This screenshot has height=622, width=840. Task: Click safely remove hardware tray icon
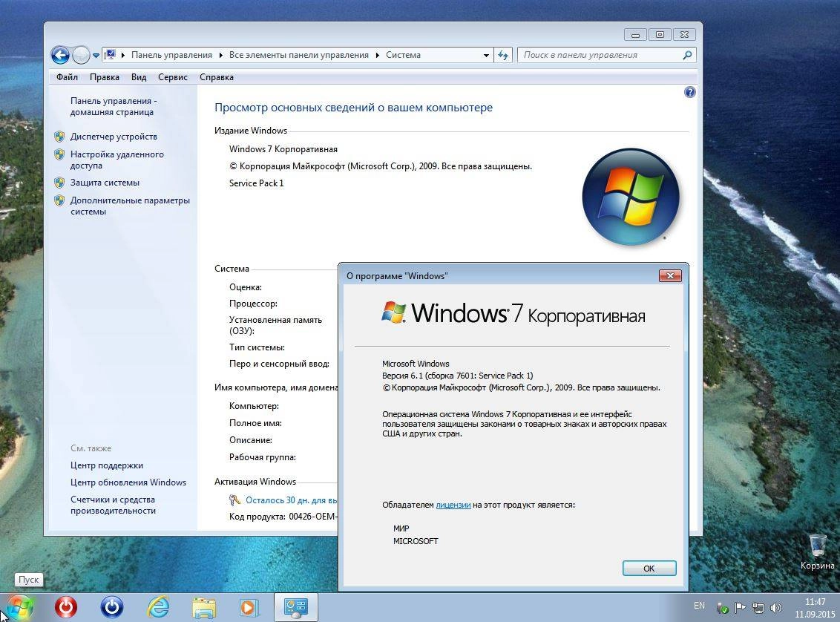click(x=723, y=608)
